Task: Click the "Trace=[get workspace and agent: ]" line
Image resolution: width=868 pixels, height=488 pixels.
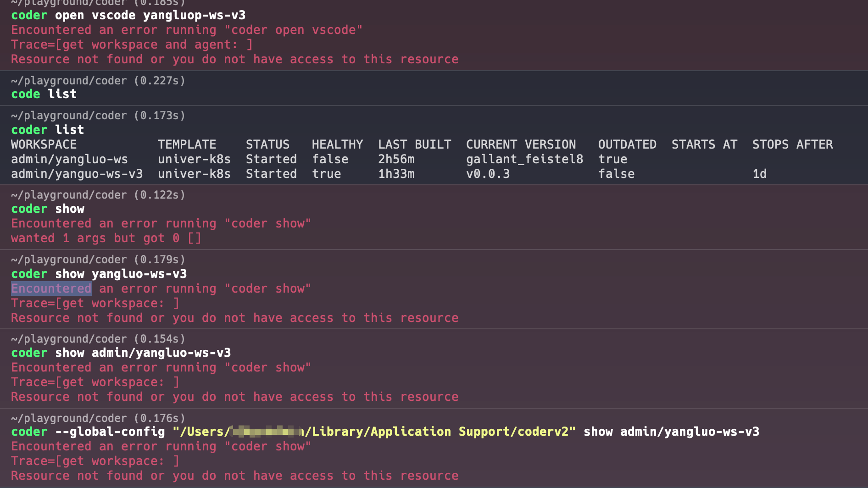Action: [x=132, y=44]
